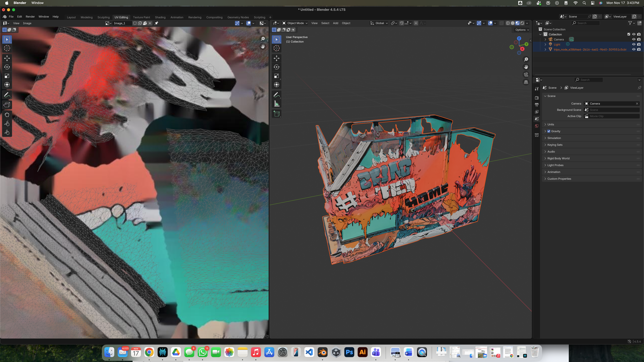Hide the Camera object in outliner

click(634, 39)
